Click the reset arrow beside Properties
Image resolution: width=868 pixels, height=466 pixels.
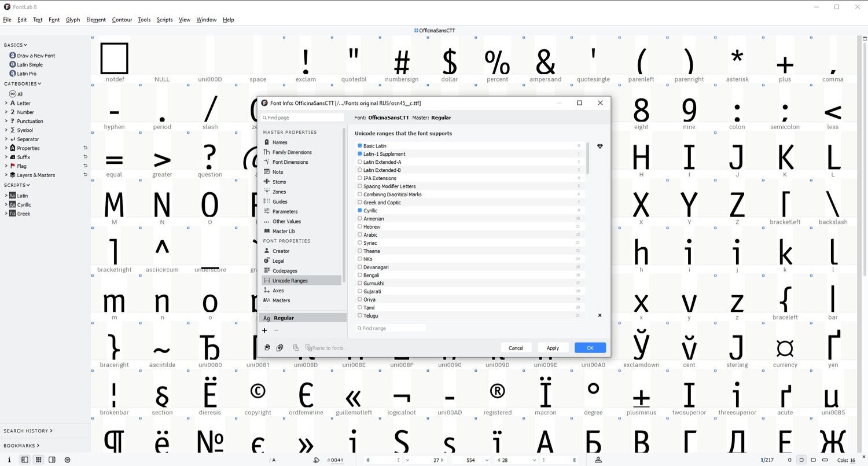point(85,148)
